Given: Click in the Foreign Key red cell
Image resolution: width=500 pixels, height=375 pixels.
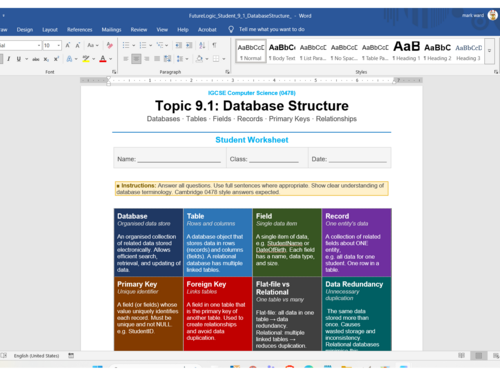Looking at the screenshot, I should coord(218,314).
